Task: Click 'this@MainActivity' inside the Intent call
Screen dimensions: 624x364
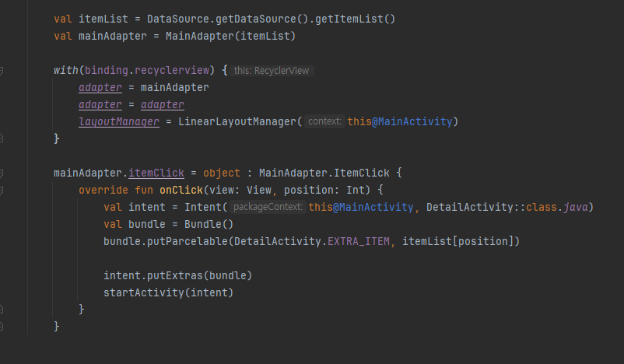Action: click(361, 207)
